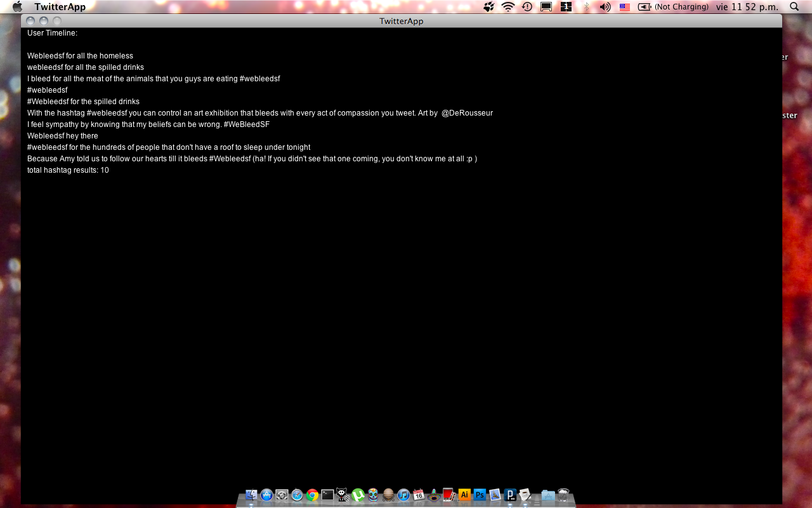Screen dimensions: 812x508
Task: Click the brown mummy head dock icon
Action: click(x=388, y=495)
